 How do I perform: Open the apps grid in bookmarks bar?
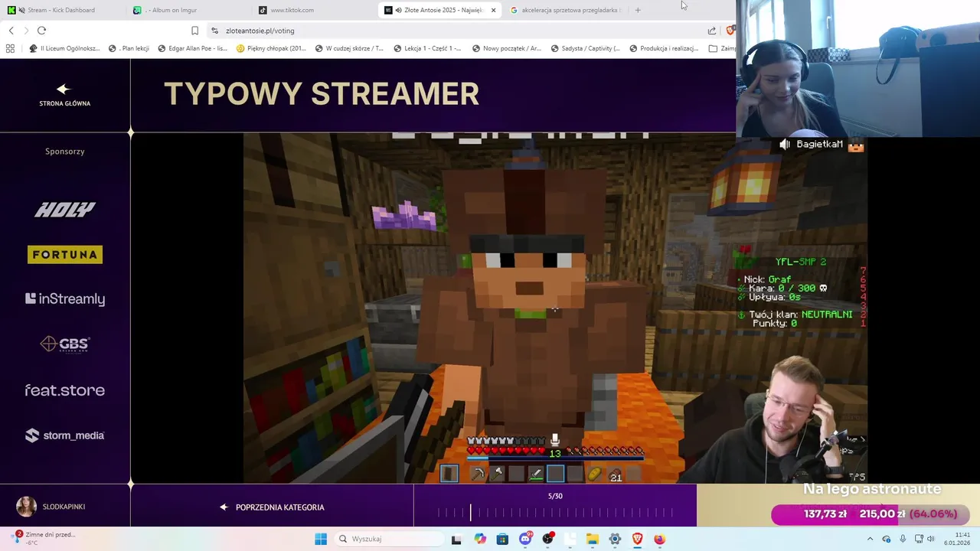point(10,48)
